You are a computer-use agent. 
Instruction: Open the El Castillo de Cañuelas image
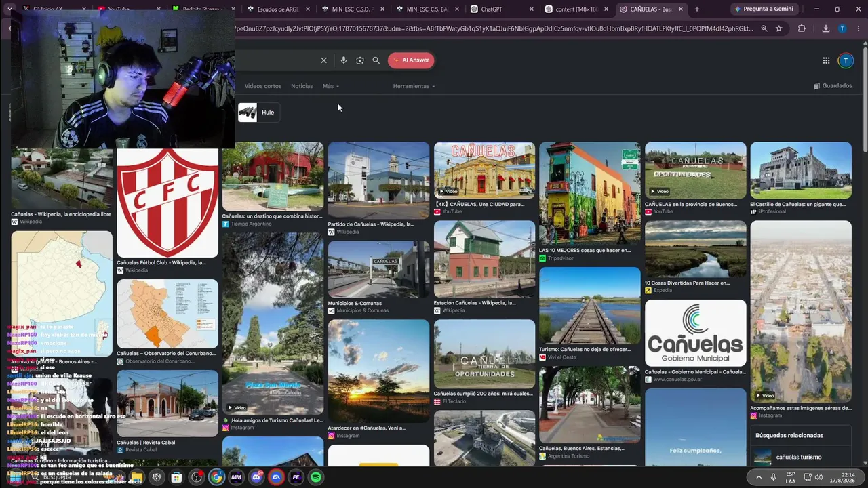pos(801,170)
